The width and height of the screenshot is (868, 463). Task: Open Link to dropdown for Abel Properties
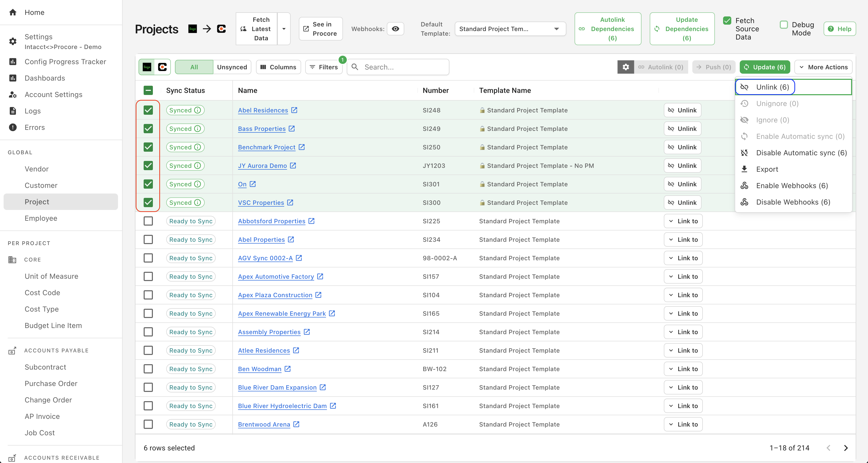click(683, 240)
